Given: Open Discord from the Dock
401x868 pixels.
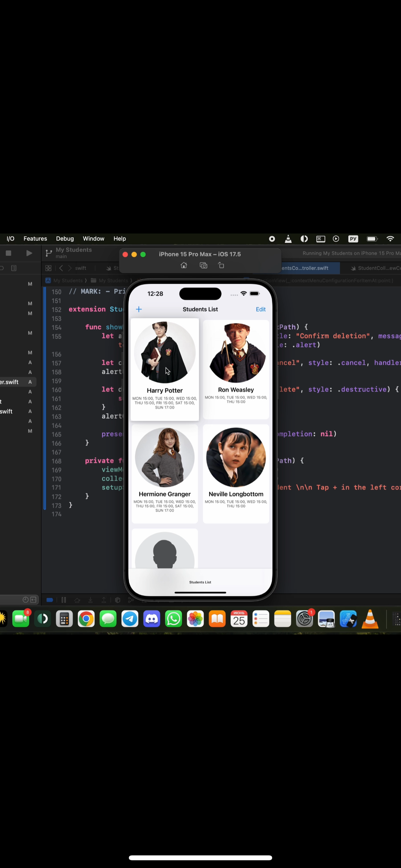Looking at the screenshot, I should 152,618.
